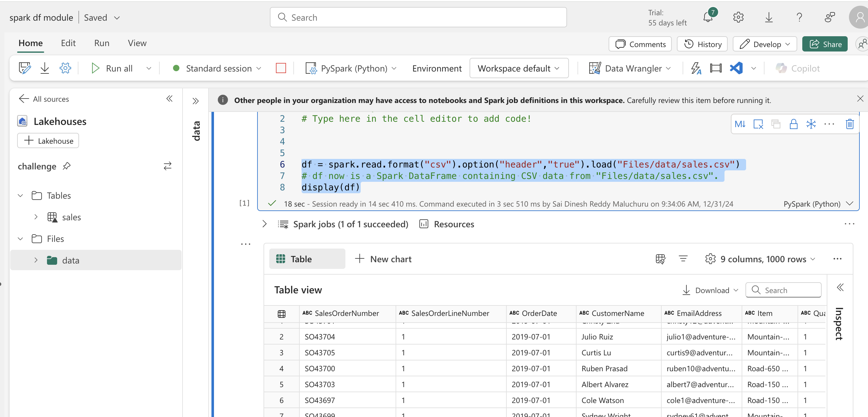The width and height of the screenshot is (868, 417).
Task: Open the Resources link
Action: [x=446, y=224]
